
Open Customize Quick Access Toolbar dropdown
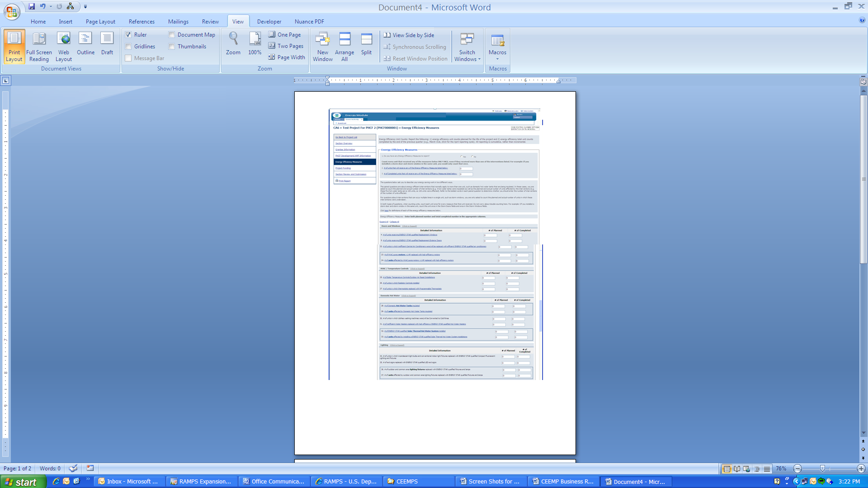[85, 7]
